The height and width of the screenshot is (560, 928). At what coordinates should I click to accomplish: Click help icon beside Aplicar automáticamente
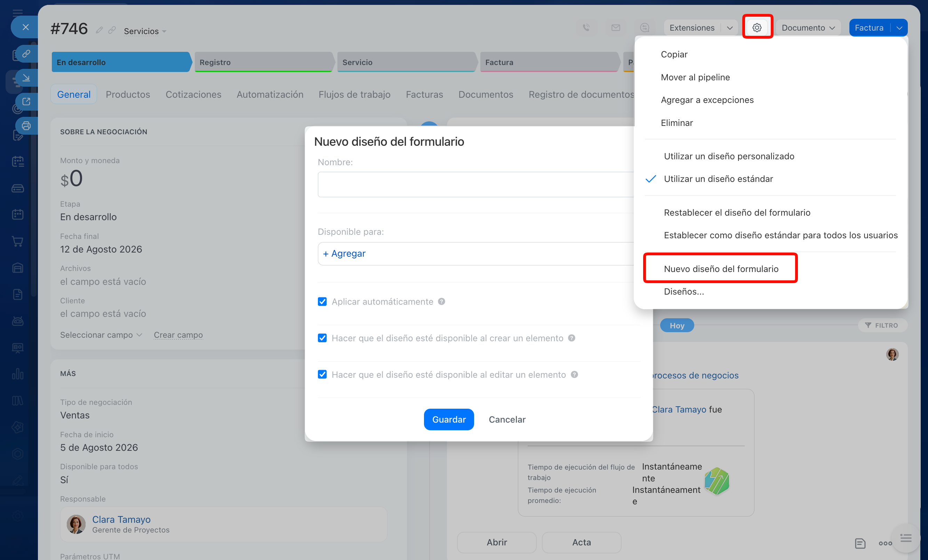tap(441, 301)
